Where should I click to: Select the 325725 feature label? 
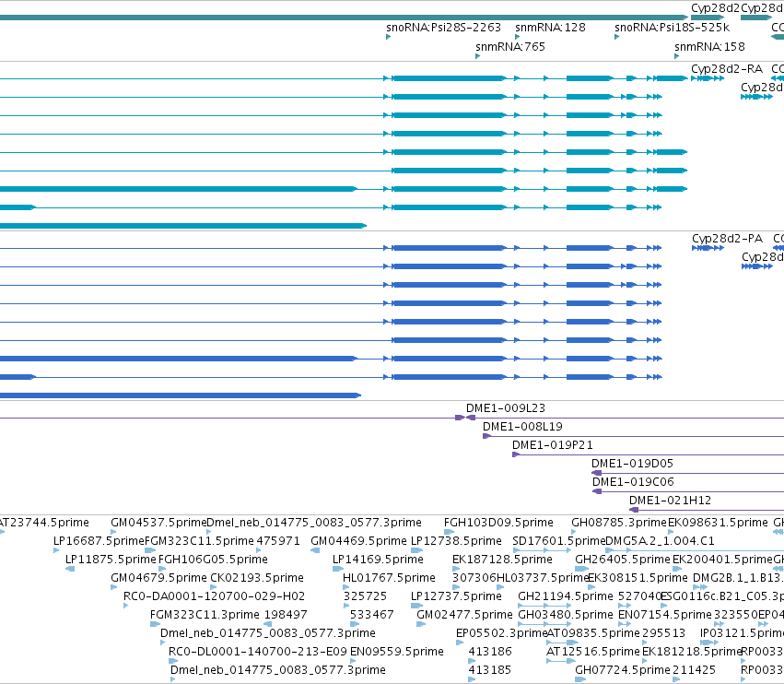click(x=365, y=597)
